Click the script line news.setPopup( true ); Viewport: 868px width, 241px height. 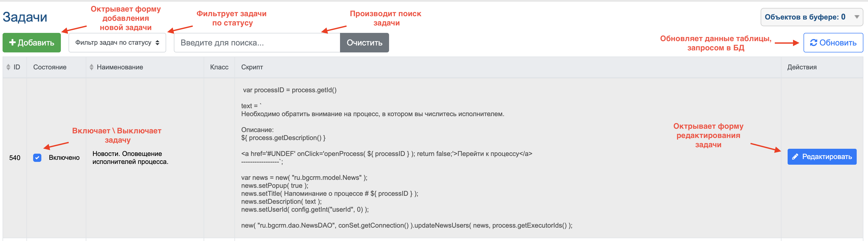[275, 186]
